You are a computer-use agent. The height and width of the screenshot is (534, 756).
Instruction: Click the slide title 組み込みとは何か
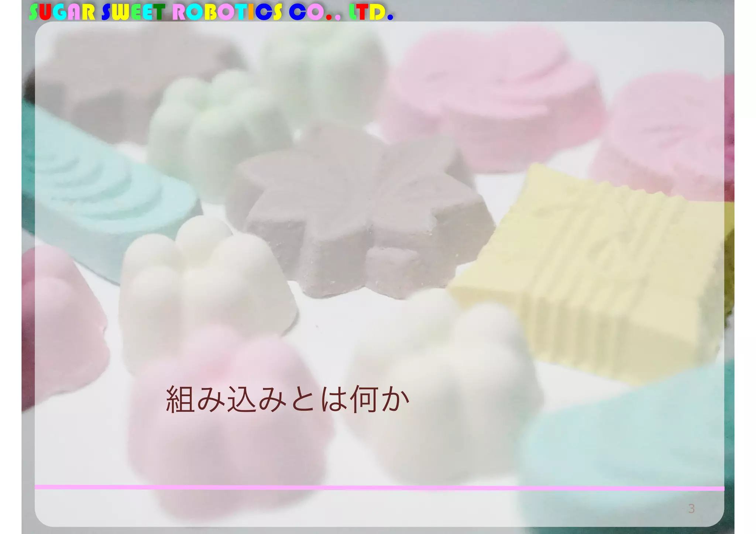pos(288,399)
